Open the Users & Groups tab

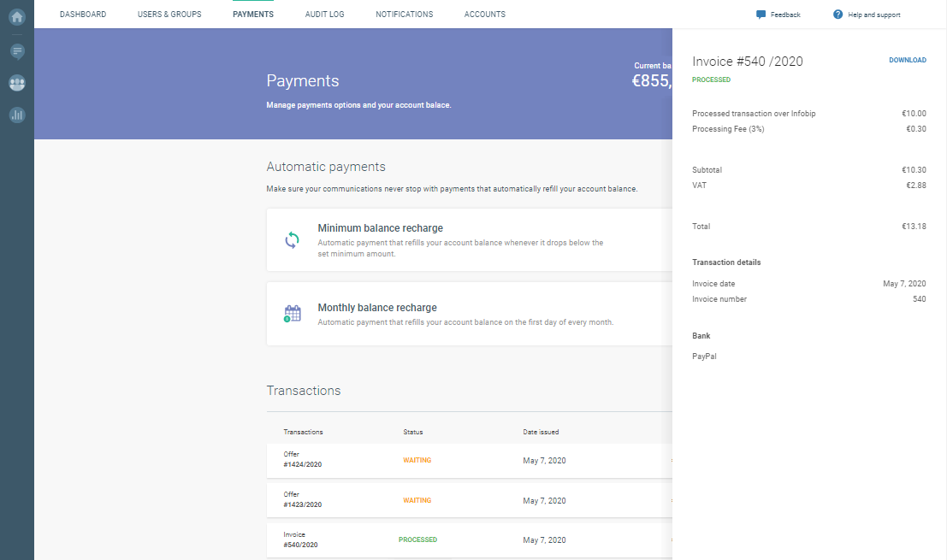coord(169,15)
